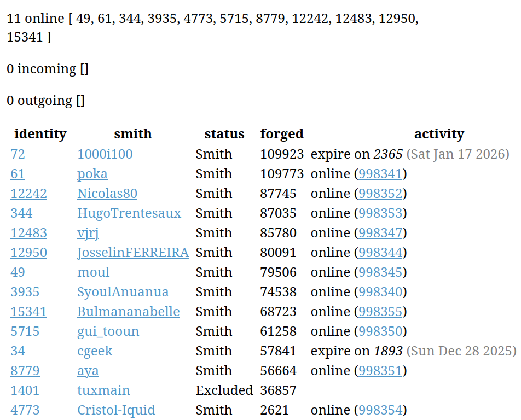Open the Cristol-Iquid smith link
Screen dimensions: 521x420
tap(116, 410)
